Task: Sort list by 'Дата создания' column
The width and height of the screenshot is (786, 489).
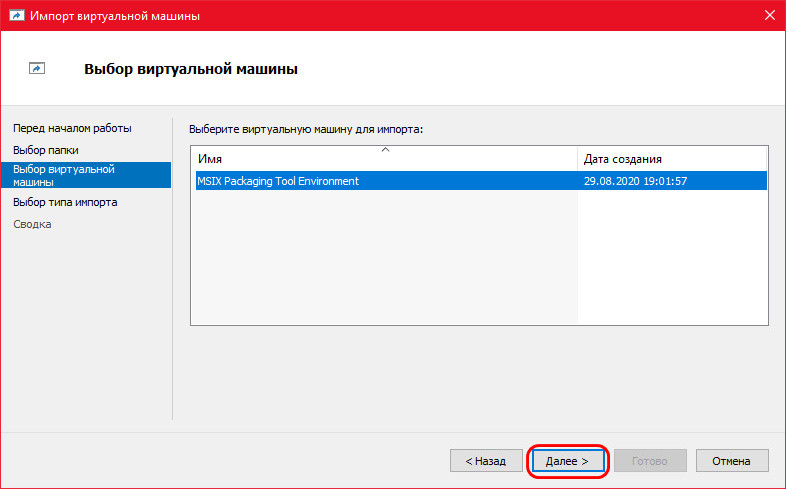Action: [x=672, y=159]
